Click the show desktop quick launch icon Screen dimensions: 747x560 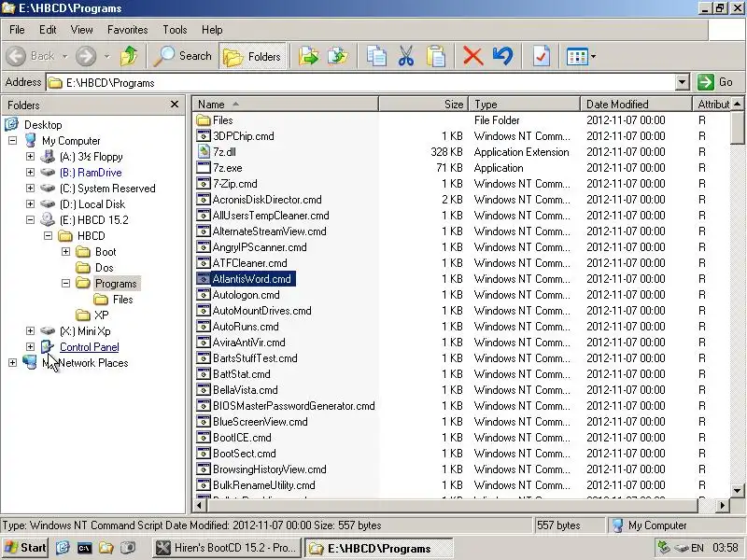click(x=63, y=548)
